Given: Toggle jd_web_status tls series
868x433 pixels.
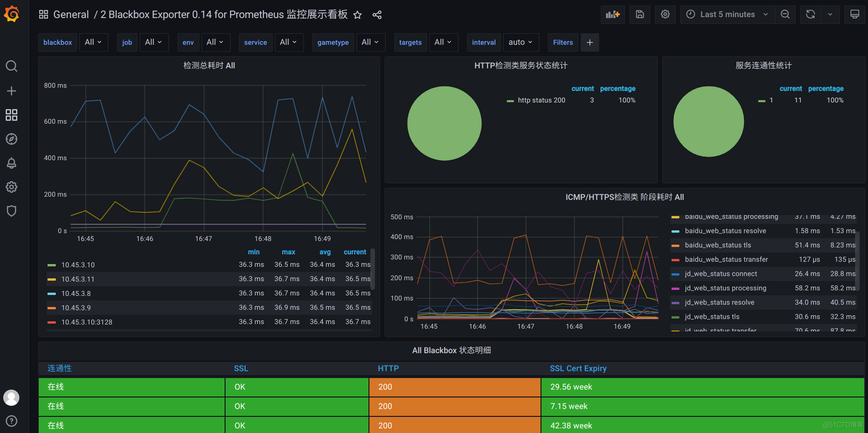Looking at the screenshot, I should tap(712, 317).
